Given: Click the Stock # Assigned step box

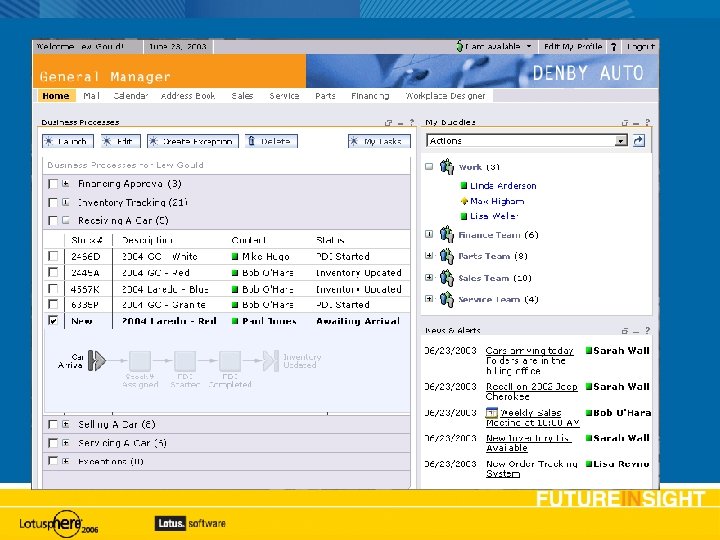Looking at the screenshot, I should click(x=140, y=361).
